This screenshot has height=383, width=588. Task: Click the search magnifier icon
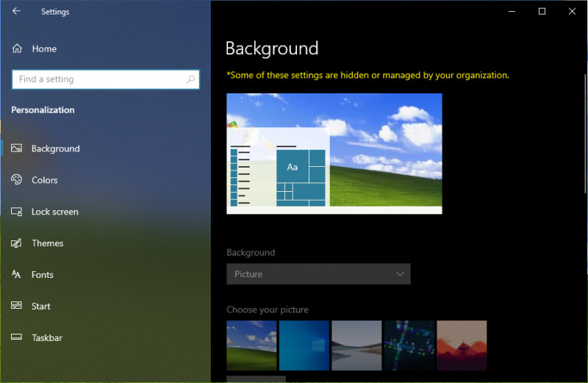190,79
